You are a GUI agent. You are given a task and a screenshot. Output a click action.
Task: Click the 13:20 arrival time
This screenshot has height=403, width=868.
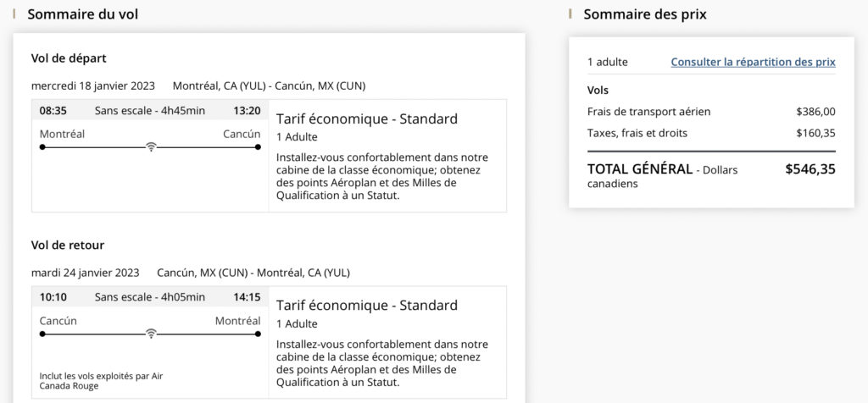click(247, 110)
